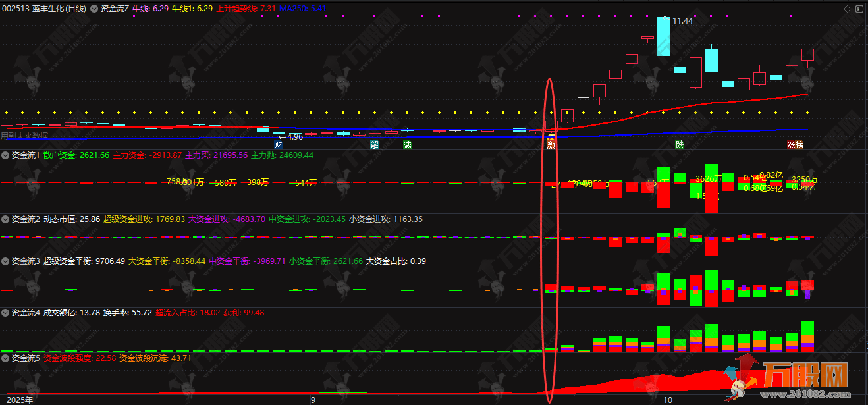
Task: Click the 牛线1: 6.29 value
Action: (192, 9)
